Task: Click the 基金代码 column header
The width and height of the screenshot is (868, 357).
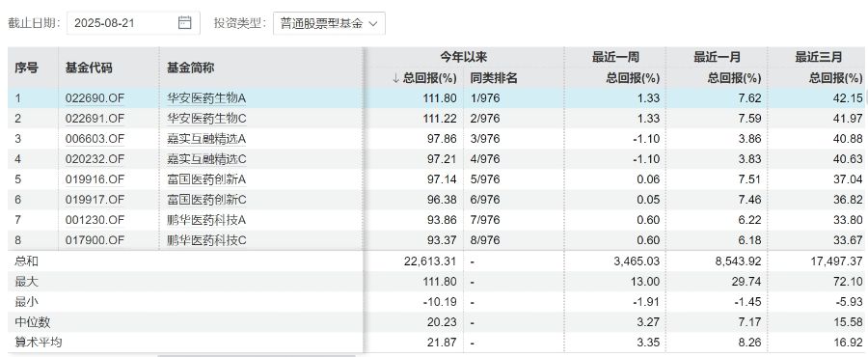Action: click(89, 68)
